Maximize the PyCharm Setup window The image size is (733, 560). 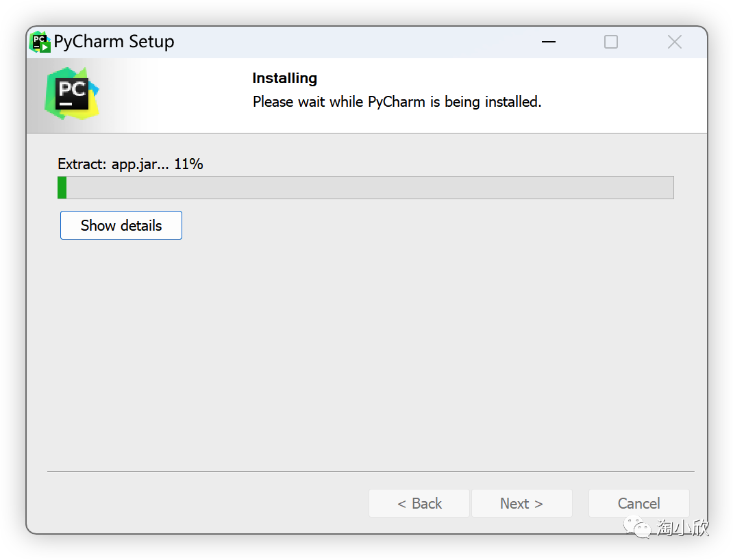(611, 42)
